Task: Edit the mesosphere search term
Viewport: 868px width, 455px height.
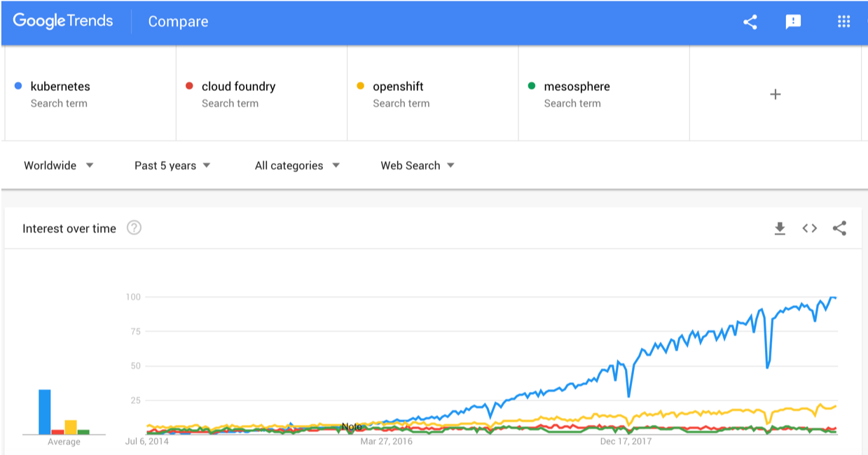Action: point(577,87)
